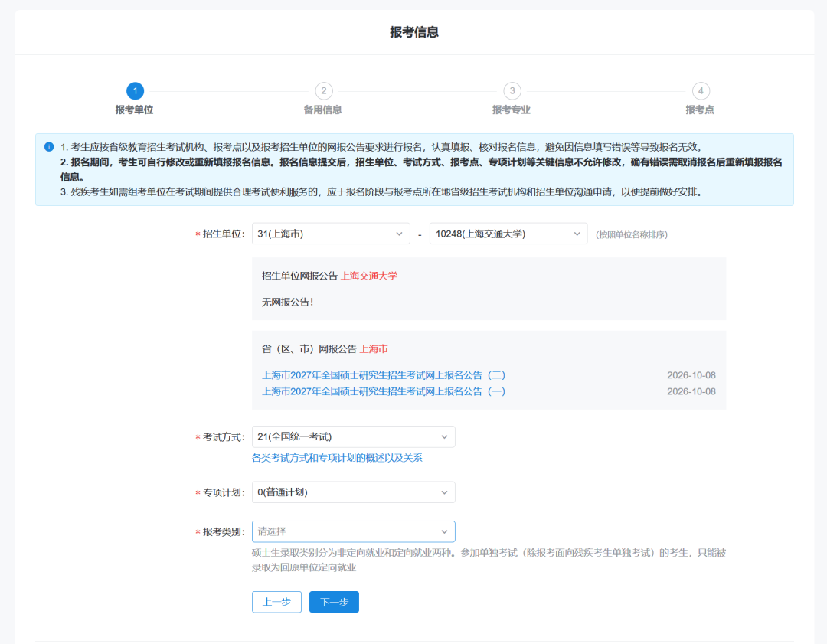The width and height of the screenshot is (827, 644).
Task: Expand 考试方式 dropdown 21(全国统一考试)
Action: [353, 436]
